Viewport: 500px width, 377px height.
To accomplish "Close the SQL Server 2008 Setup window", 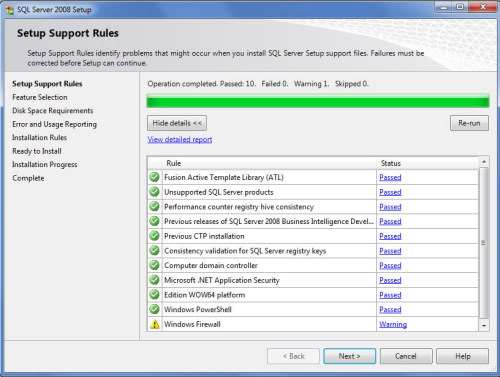I will coord(483,7).
